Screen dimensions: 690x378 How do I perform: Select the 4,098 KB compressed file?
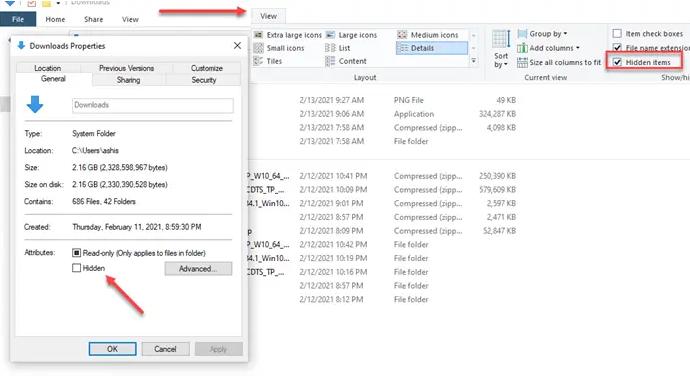(x=383, y=128)
